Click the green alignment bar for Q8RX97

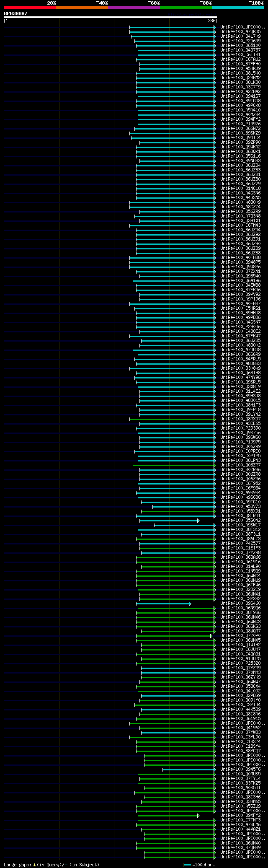(x=173, y=419)
